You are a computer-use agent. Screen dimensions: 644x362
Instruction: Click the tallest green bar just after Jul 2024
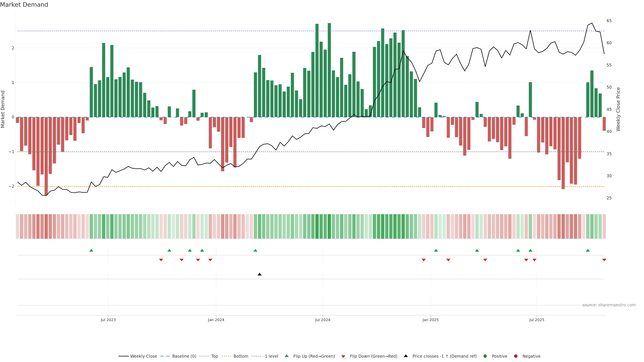coord(329,70)
